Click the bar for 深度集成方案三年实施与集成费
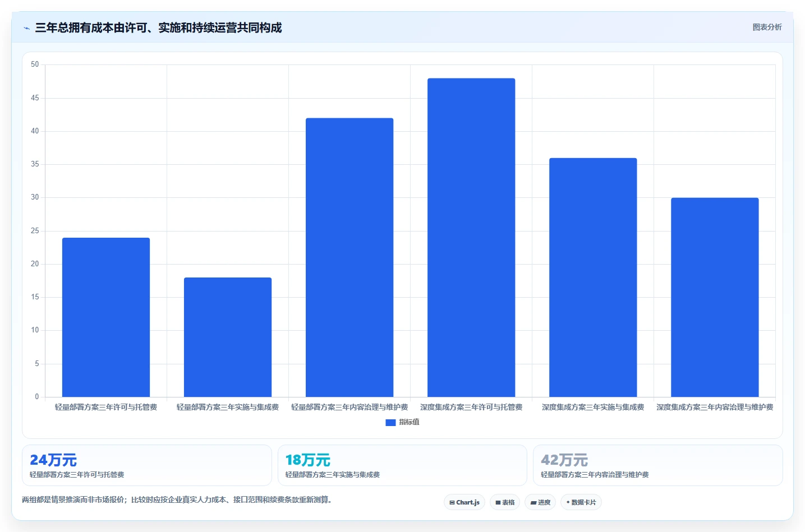Image resolution: width=805 pixels, height=532 pixels. [593, 277]
